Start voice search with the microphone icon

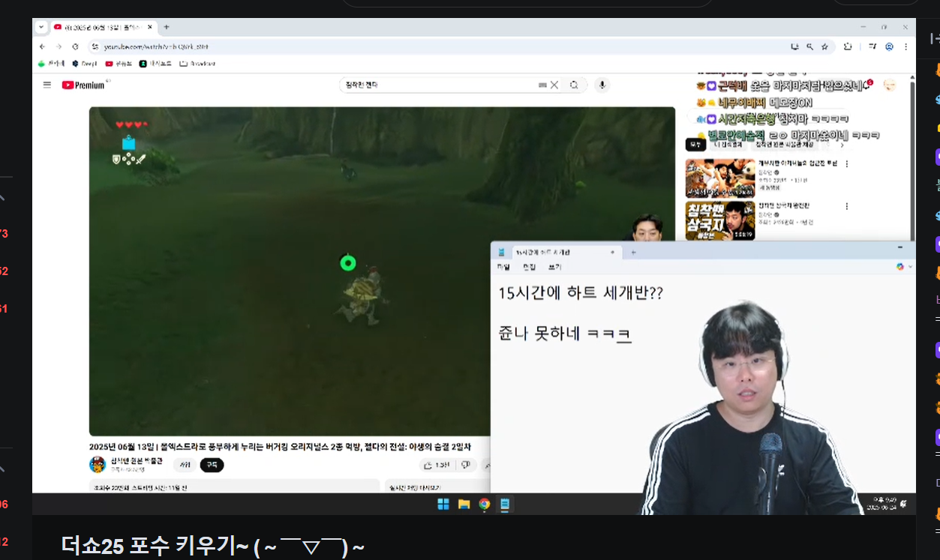[x=602, y=85]
